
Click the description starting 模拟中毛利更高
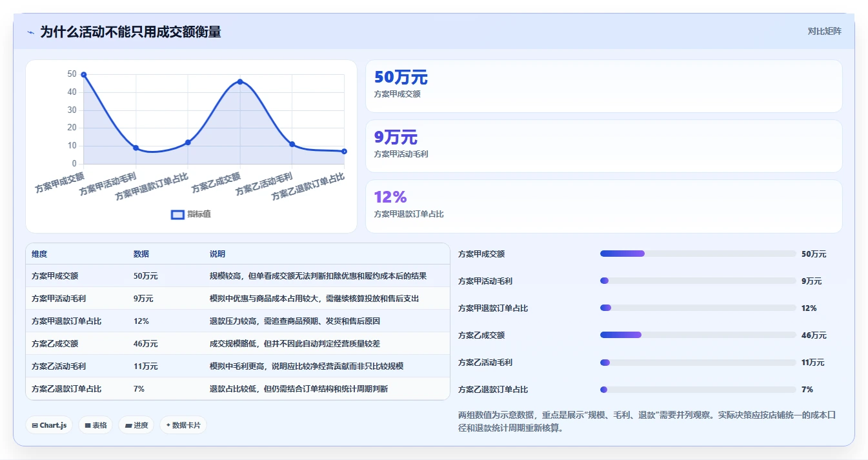tap(307, 366)
